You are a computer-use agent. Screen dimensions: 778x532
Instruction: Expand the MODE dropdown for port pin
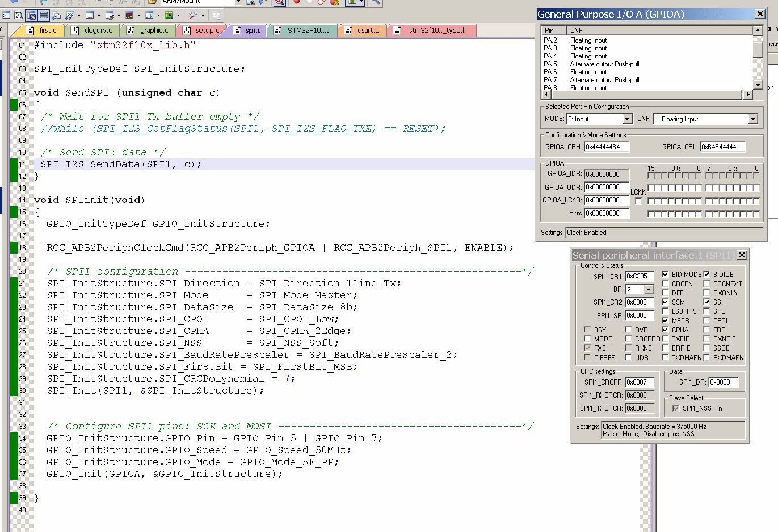(x=627, y=119)
